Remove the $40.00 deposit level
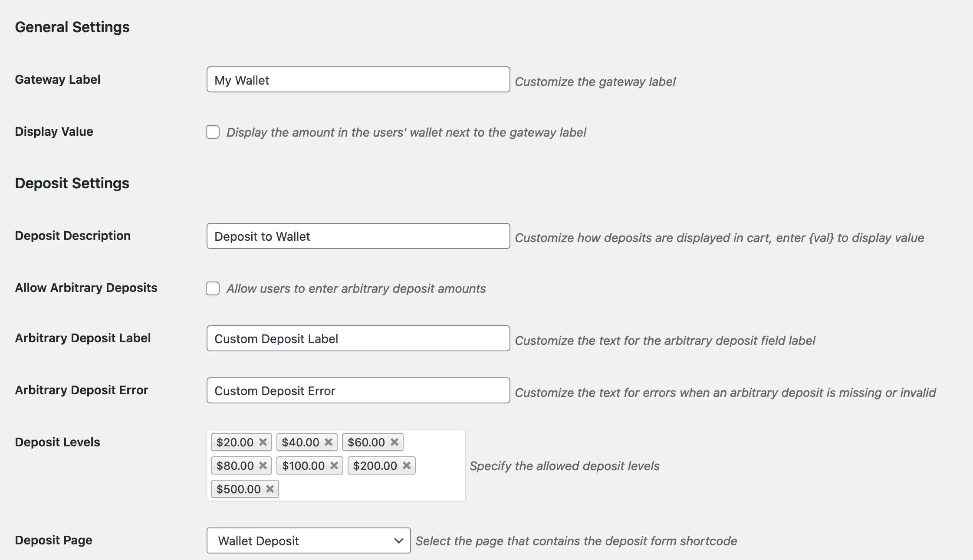 pyautogui.click(x=329, y=442)
